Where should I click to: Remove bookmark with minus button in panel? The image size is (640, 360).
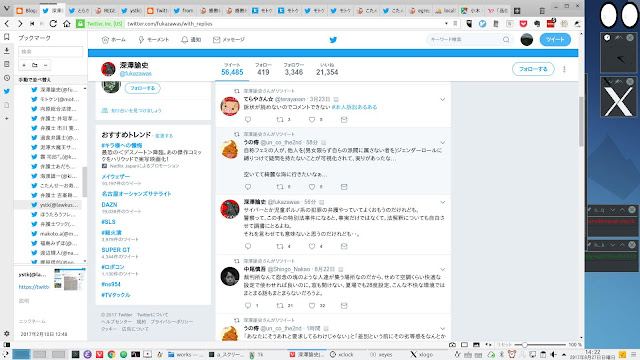45,65
